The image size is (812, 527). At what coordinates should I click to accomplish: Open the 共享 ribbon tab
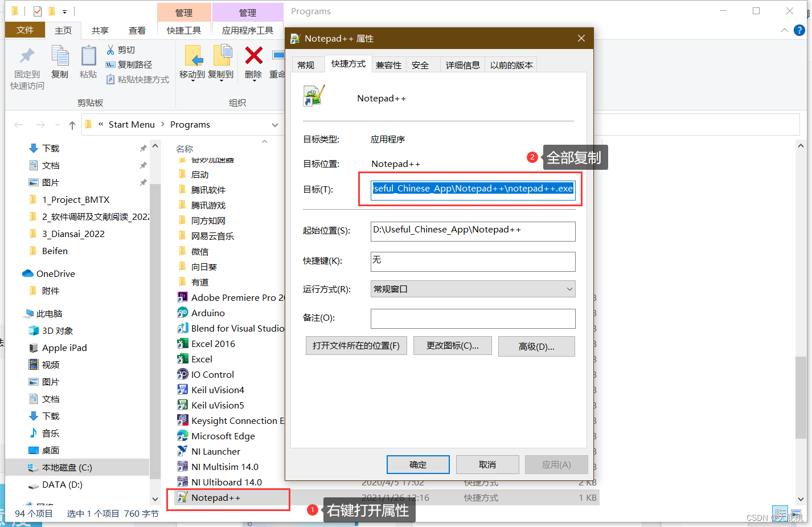click(x=100, y=30)
